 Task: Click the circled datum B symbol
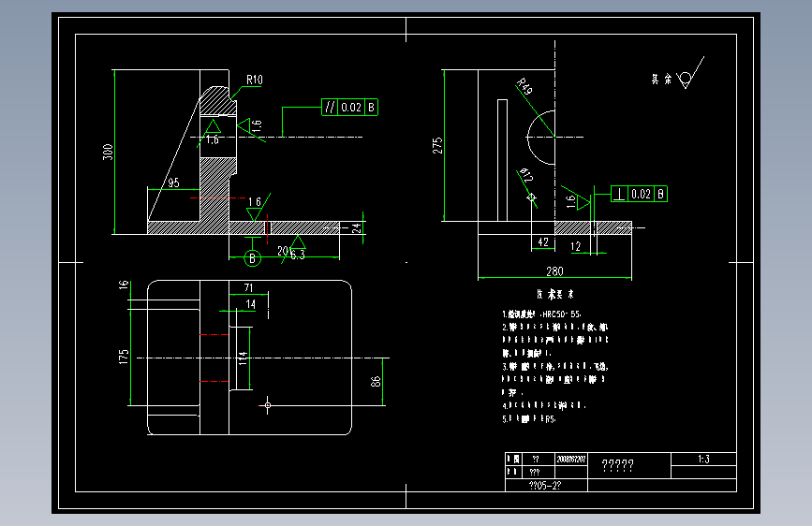(x=252, y=258)
